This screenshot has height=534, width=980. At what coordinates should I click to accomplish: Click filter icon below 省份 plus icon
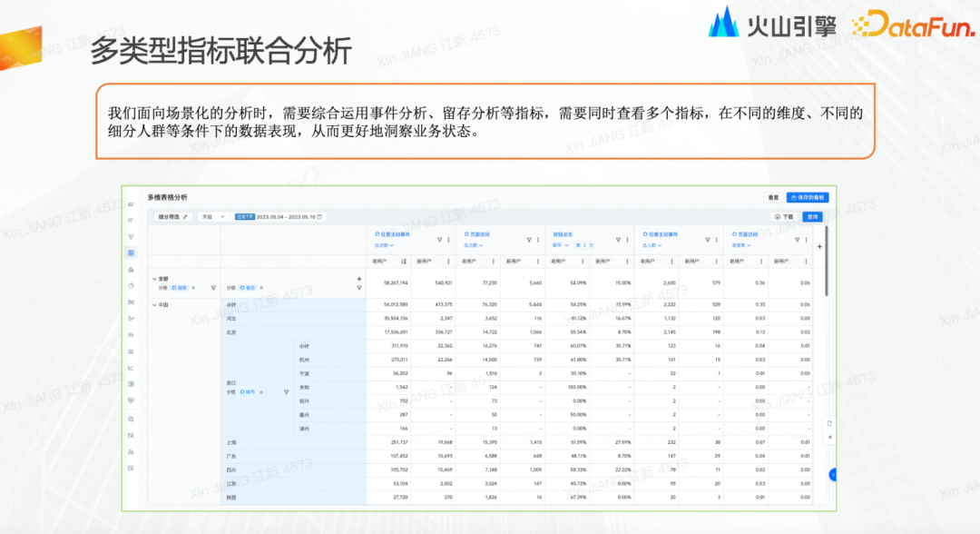coord(359,288)
